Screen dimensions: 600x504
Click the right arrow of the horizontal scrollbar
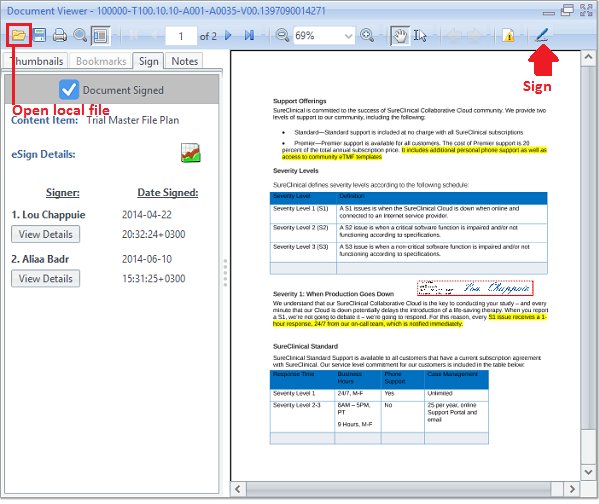(572, 489)
